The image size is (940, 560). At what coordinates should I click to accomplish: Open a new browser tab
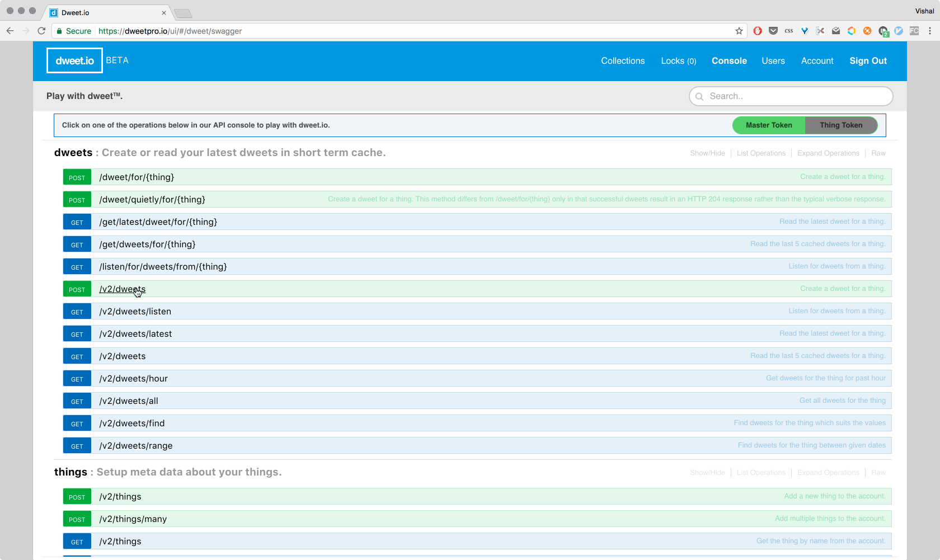tap(183, 13)
